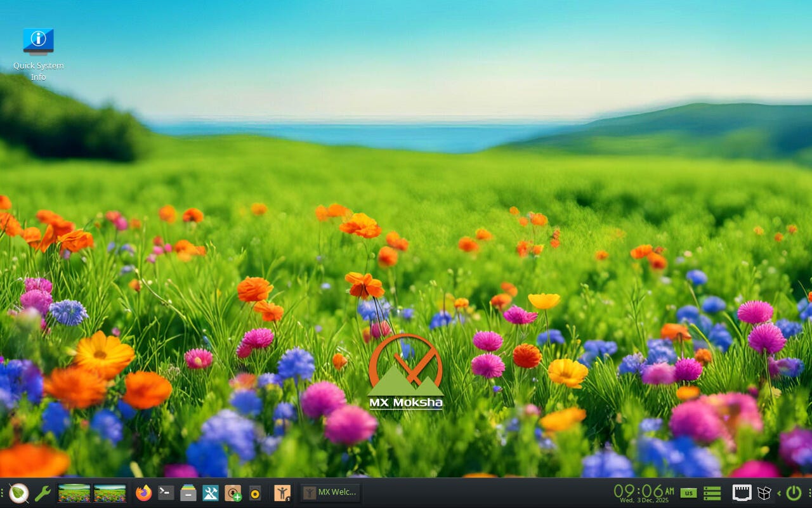812x508 pixels.
Task: Open the network connection tray icon
Action: (x=742, y=493)
